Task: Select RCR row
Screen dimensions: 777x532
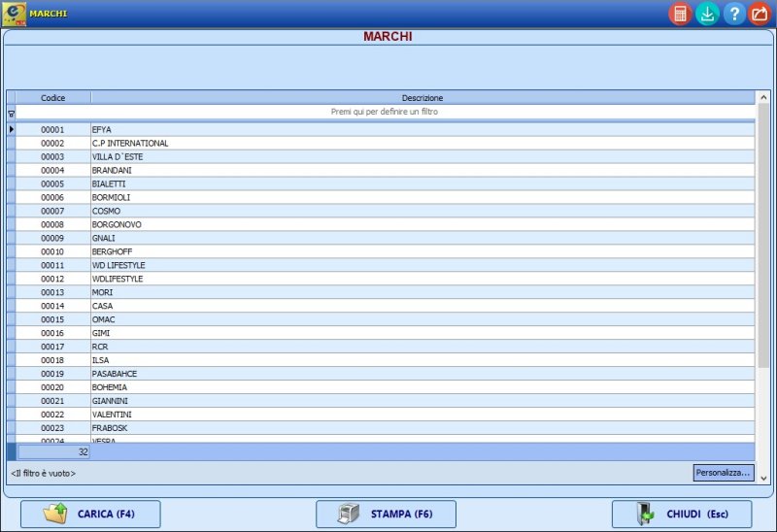Action: click(385, 347)
